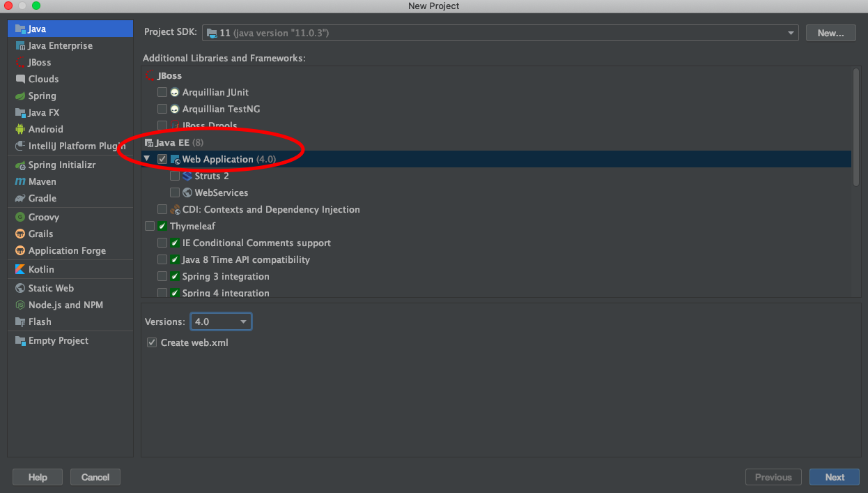Viewport: 868px width, 493px height.
Task: Click the Application Forge icon
Action: click(x=20, y=251)
